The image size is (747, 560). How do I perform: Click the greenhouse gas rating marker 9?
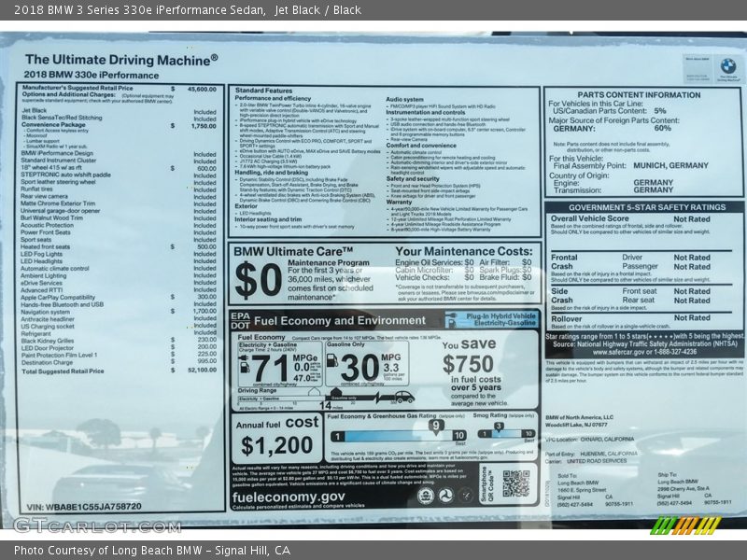pyautogui.click(x=435, y=426)
